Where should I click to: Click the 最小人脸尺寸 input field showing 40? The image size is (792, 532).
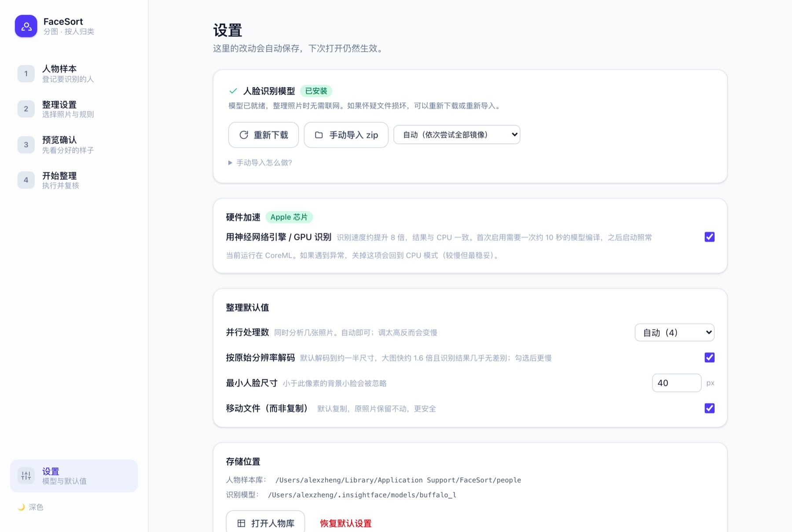[676, 383]
